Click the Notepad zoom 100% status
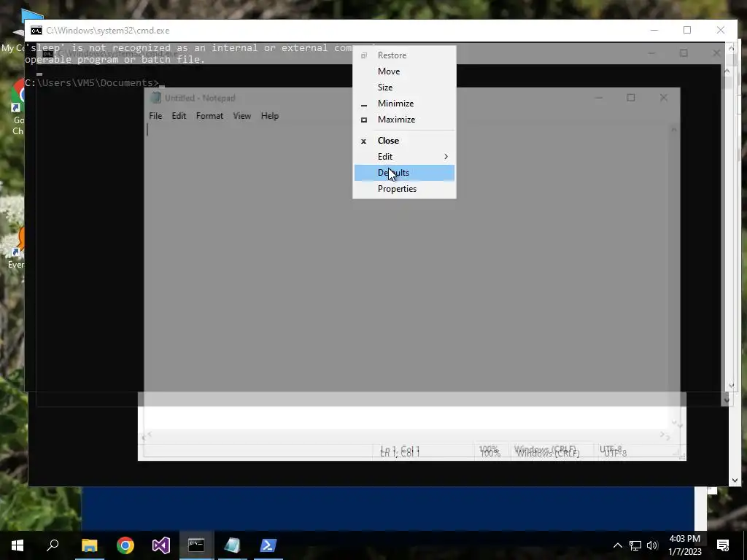747x560 pixels. coord(490,451)
